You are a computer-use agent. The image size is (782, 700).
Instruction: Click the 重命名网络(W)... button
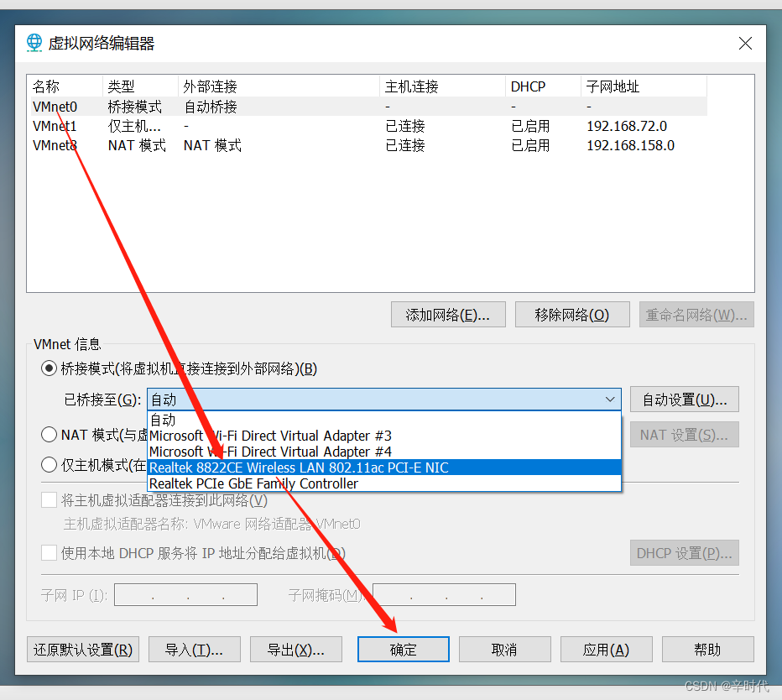(696, 314)
